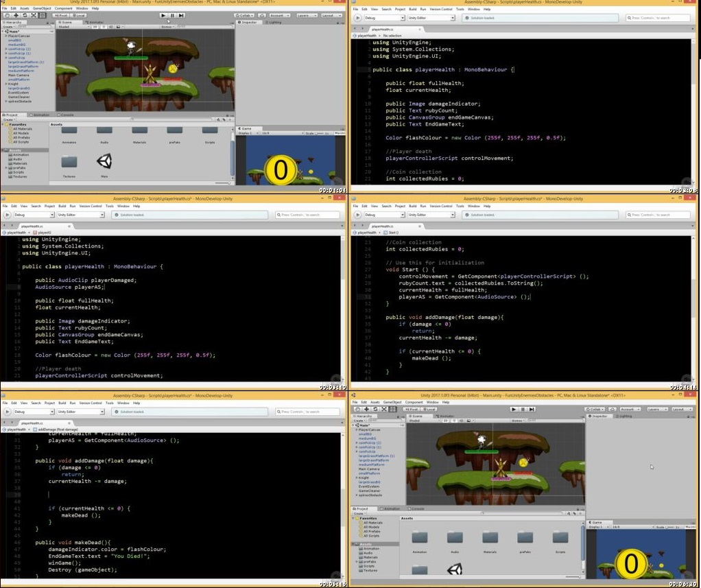The height and width of the screenshot is (588, 701).
Task: Open the prefabs folder icon in top-left Unity Assets
Action: 174,130
